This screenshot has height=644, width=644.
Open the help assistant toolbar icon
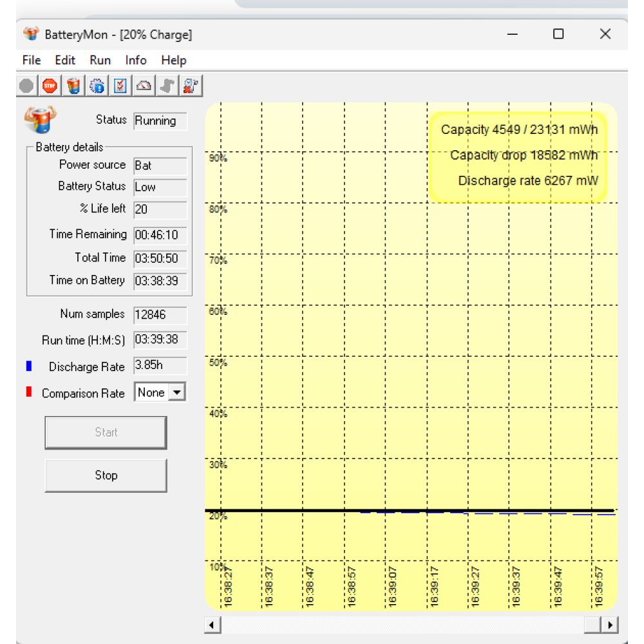(191, 86)
